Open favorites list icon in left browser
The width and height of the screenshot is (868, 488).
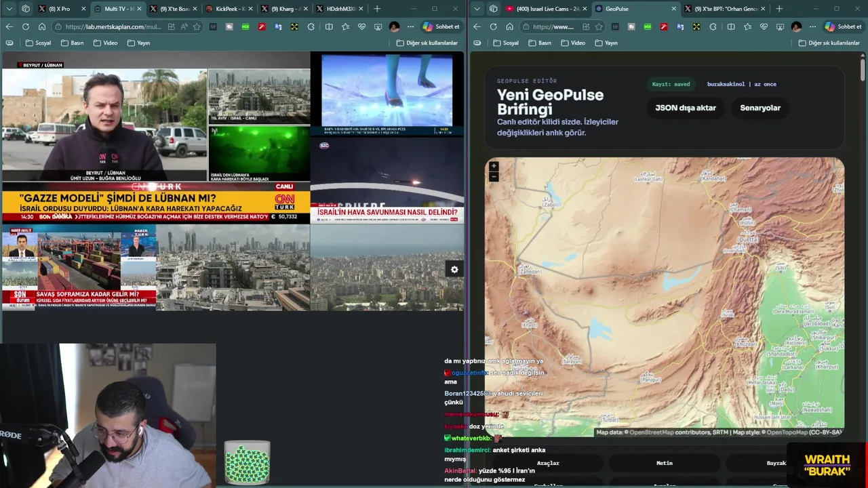tap(345, 26)
